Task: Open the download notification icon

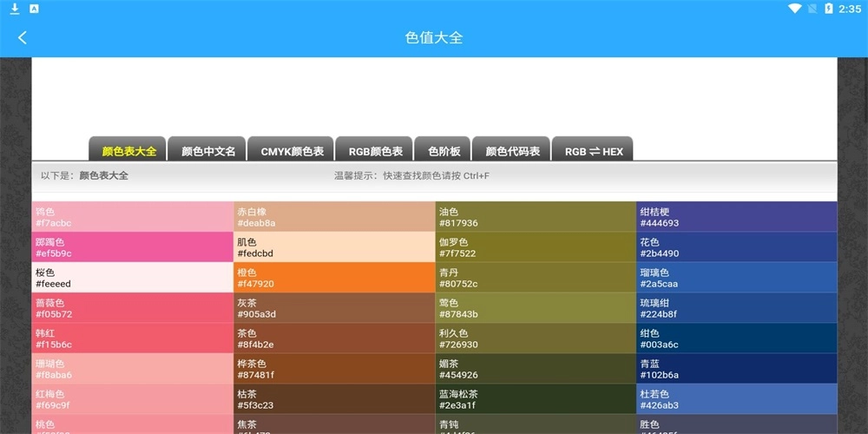Action: point(14,9)
